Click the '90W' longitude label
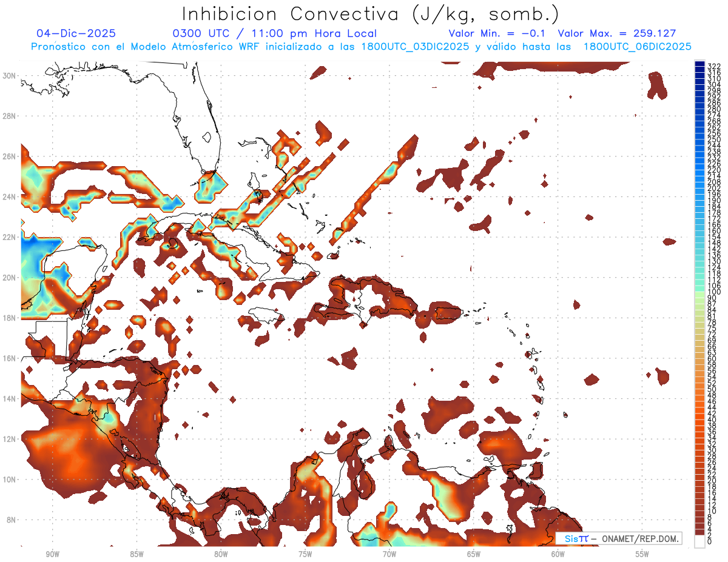 point(52,554)
